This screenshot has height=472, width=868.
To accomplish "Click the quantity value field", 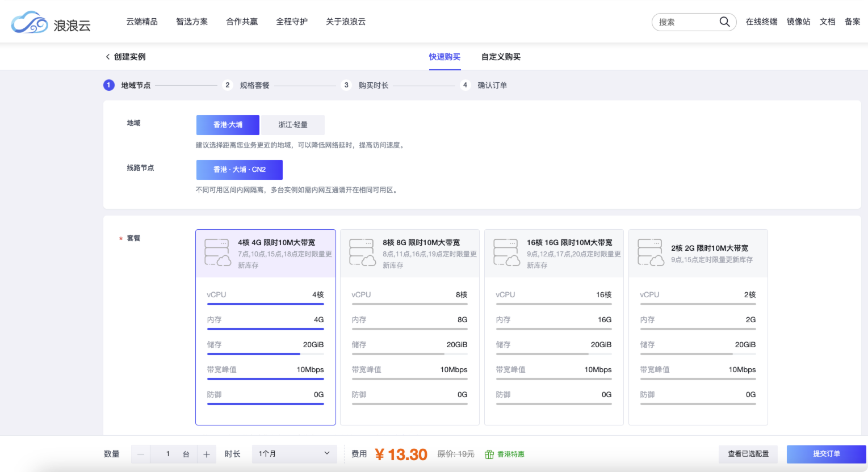I will (x=168, y=454).
